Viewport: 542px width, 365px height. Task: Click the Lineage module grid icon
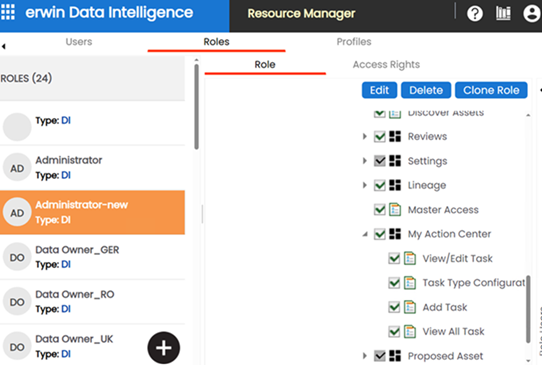395,185
